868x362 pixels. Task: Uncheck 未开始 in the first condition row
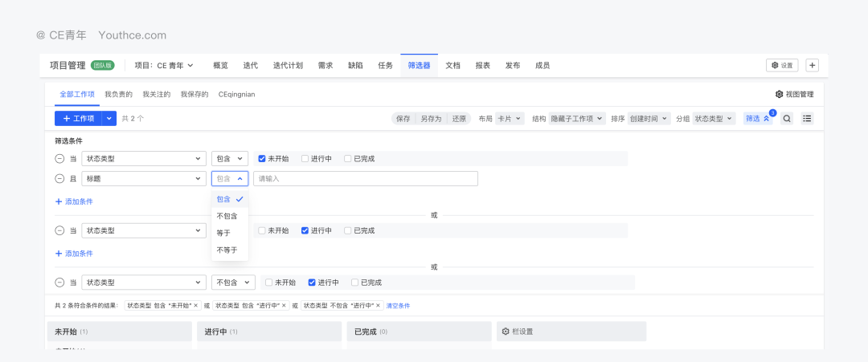tap(262, 159)
